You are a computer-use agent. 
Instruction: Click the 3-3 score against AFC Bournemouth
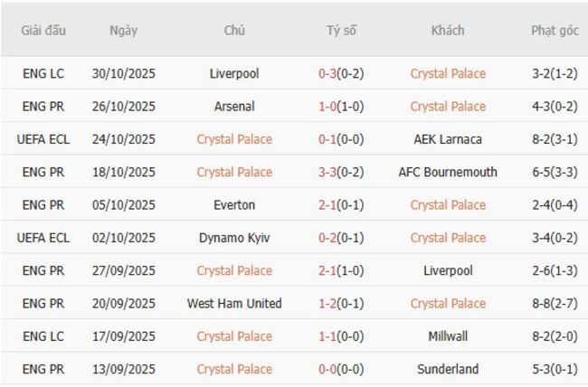click(x=327, y=172)
